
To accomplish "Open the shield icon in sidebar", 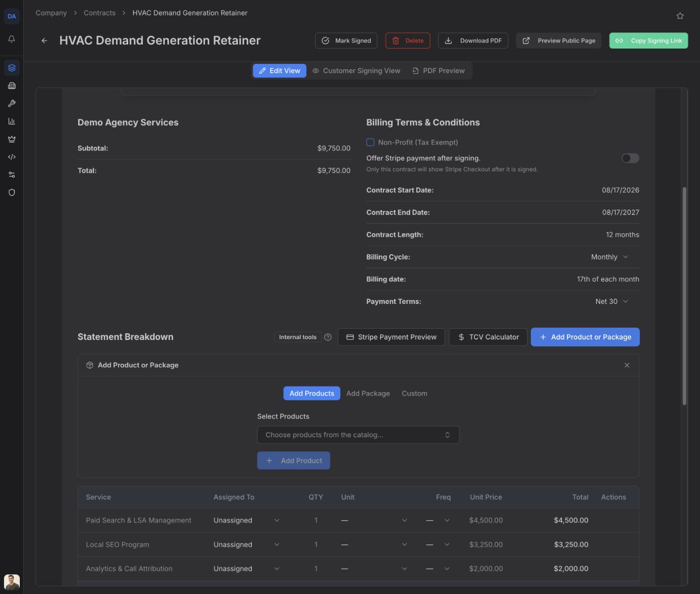I will click(x=12, y=193).
